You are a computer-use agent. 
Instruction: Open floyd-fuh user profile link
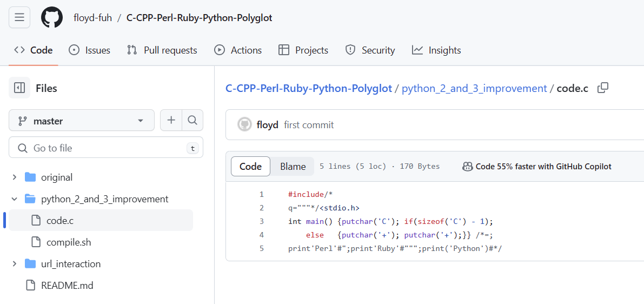click(x=92, y=18)
